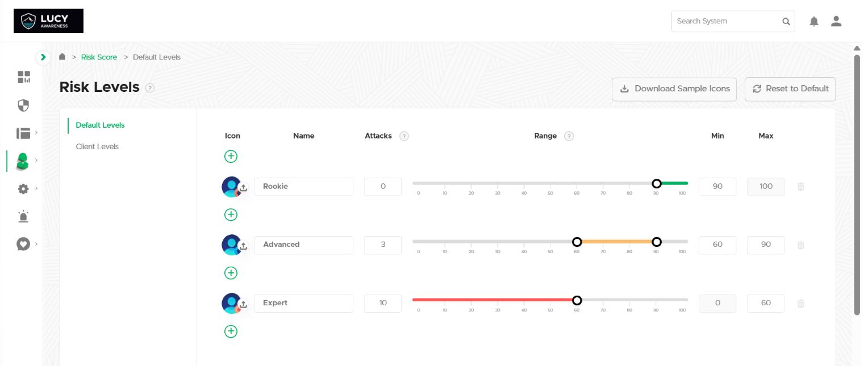Screen dimensions: 868x366
Task: Click the Advanced attacks field showing 3
Action: click(383, 245)
